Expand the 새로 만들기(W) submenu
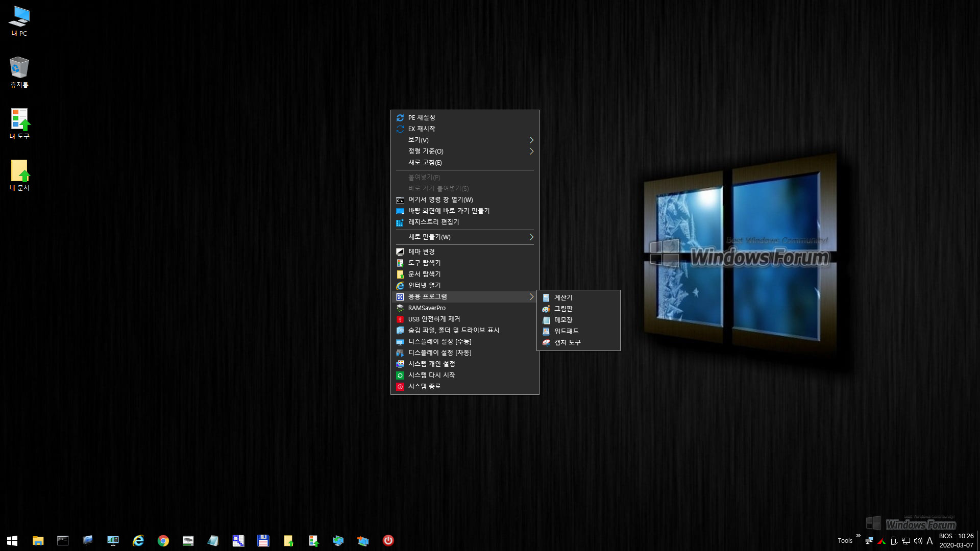 (x=465, y=237)
